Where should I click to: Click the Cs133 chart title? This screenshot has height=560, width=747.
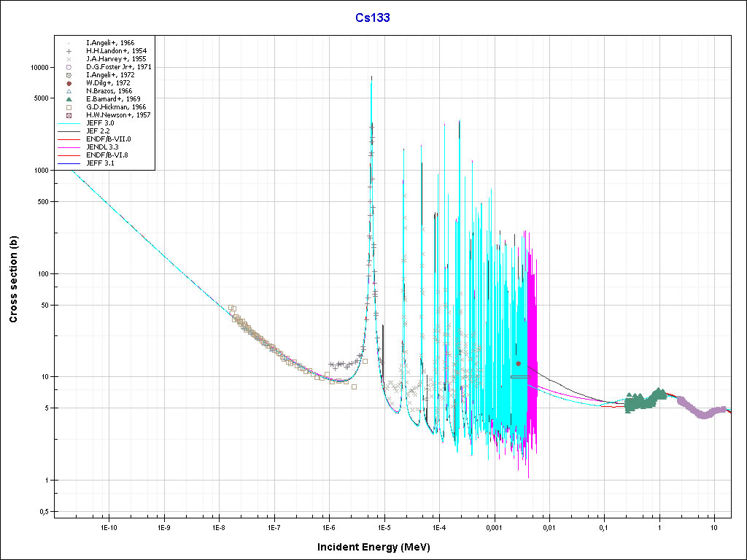[373, 17]
